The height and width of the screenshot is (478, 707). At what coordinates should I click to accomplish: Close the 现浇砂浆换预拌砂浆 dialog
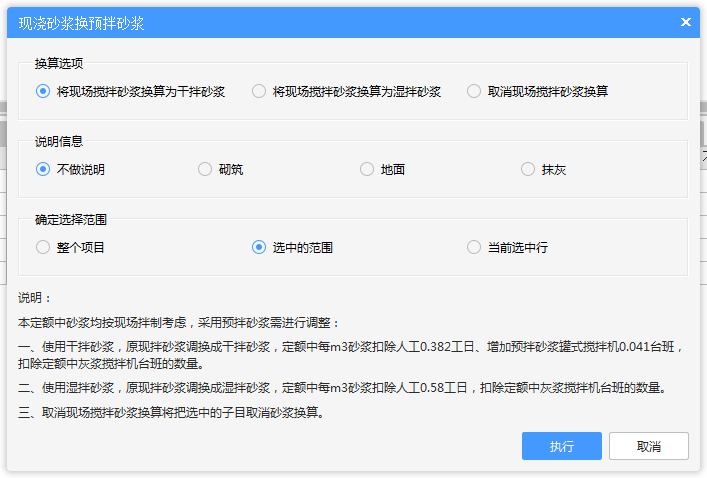click(686, 22)
